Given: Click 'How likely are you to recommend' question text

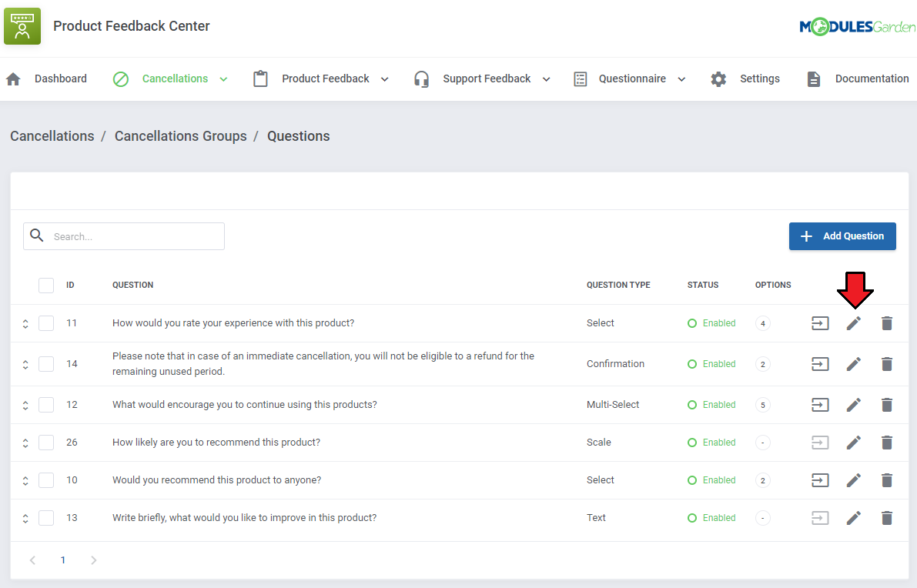Looking at the screenshot, I should point(216,443).
